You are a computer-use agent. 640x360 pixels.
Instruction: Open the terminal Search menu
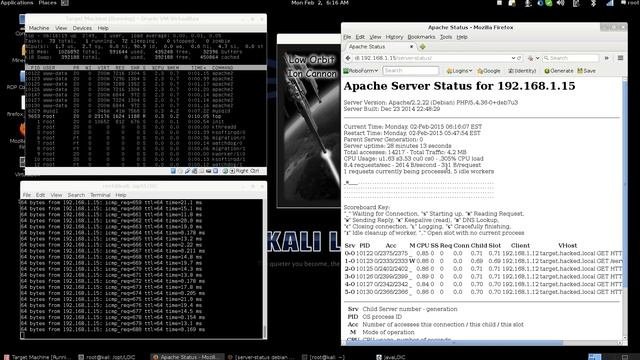coord(76,195)
